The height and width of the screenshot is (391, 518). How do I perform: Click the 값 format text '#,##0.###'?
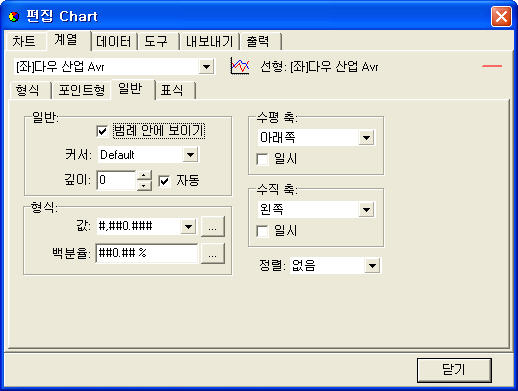(126, 226)
